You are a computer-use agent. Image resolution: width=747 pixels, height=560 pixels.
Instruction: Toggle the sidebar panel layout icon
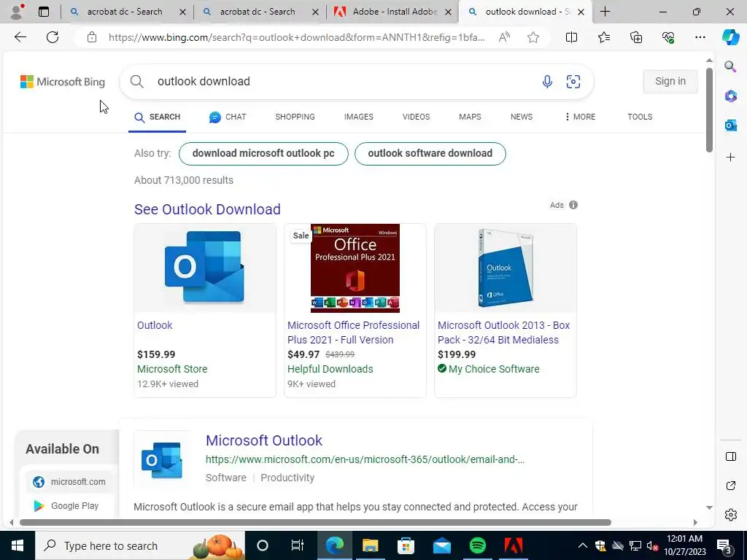pyautogui.click(x=730, y=456)
